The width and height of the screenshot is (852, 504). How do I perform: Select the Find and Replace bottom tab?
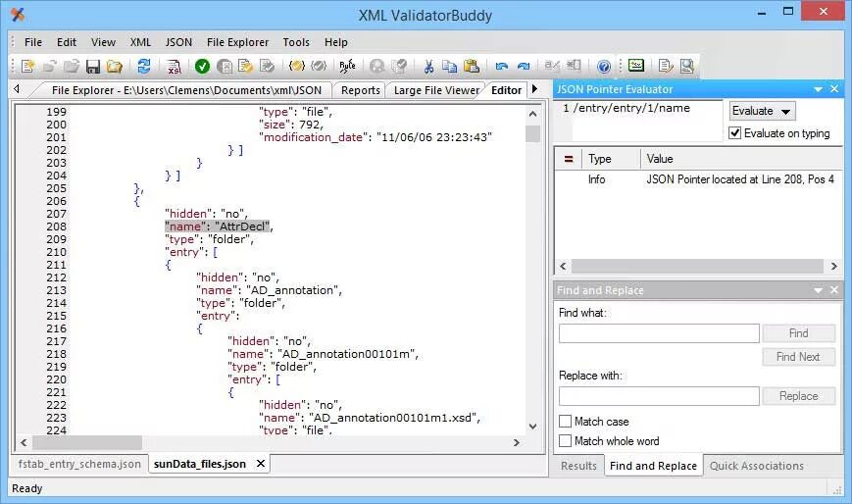(653, 466)
